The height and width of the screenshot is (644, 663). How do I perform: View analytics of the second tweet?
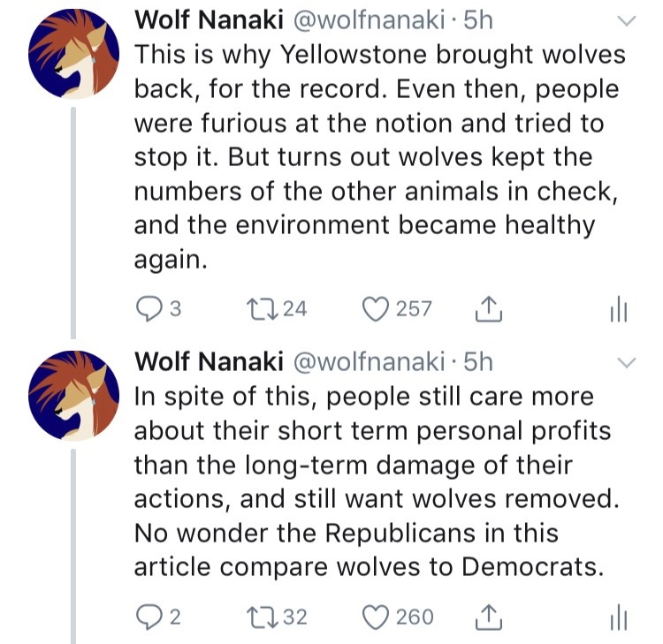pos(618,618)
